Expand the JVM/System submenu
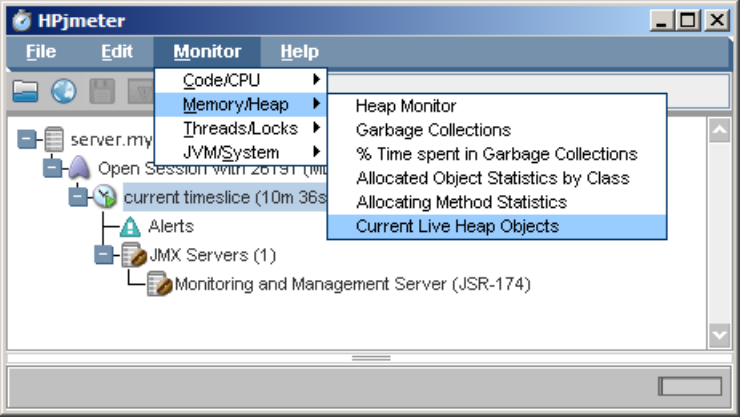The height and width of the screenshot is (417, 740). click(240, 152)
